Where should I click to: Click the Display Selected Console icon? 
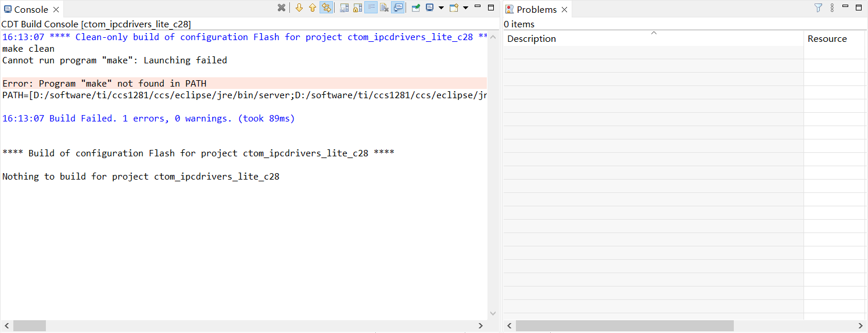point(430,8)
